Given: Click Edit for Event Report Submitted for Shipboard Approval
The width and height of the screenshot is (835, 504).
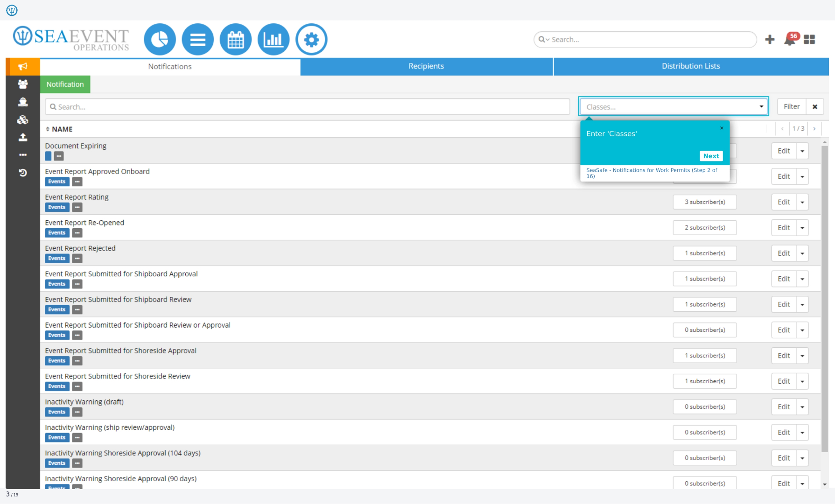Looking at the screenshot, I should point(784,279).
